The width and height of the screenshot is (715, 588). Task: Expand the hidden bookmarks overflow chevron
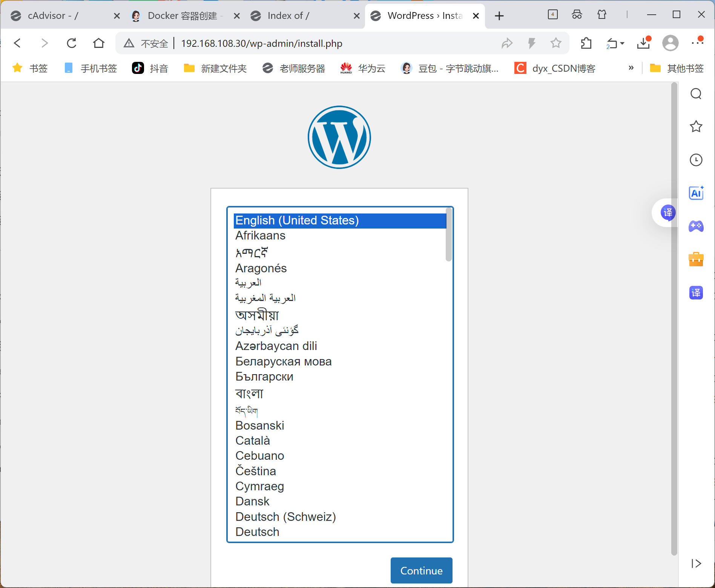pyautogui.click(x=631, y=68)
